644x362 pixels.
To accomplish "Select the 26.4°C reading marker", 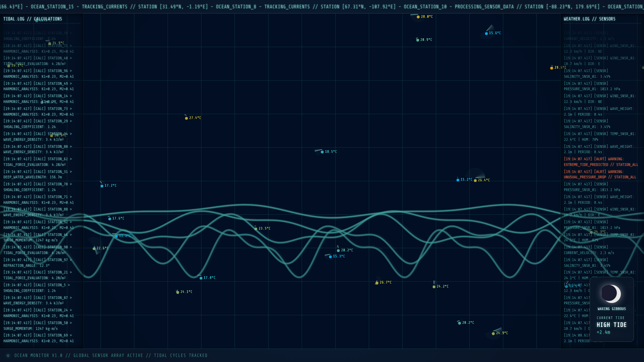I will click(476, 180).
